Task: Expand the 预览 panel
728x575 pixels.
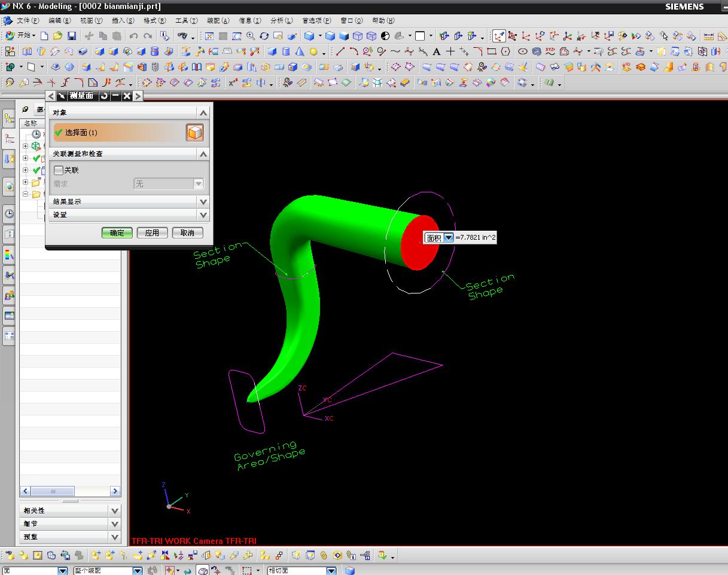Action: 115,537
